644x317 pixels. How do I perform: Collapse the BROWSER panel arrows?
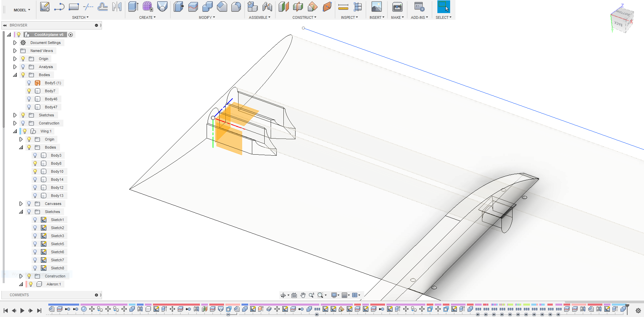[5, 25]
